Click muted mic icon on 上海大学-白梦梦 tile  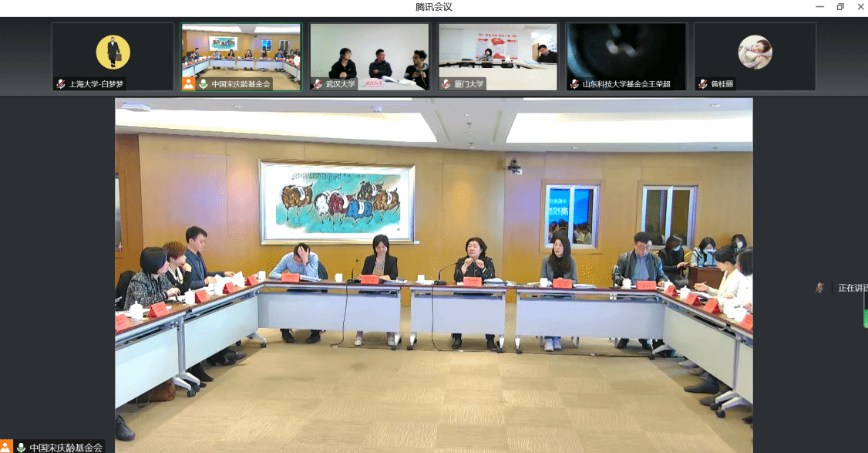coord(61,84)
